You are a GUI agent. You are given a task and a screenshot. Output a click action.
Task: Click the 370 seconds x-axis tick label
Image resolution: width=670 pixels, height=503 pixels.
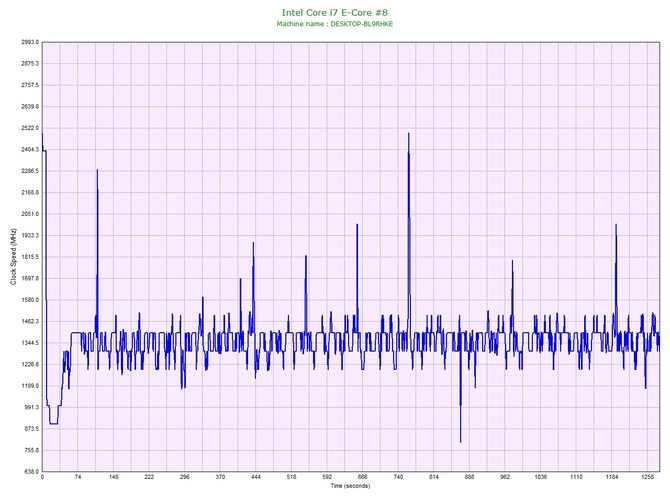tap(220, 477)
